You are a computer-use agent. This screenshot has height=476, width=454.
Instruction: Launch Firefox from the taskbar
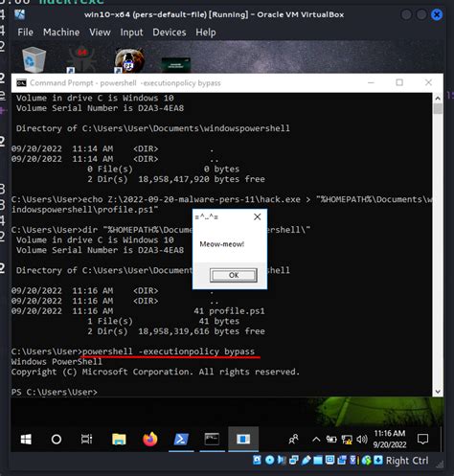tap(150, 440)
